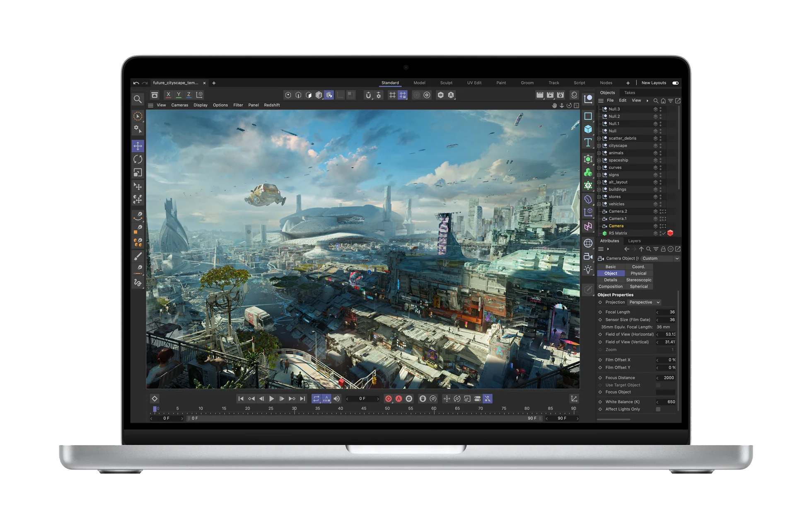Add a Text spline object
812x528 pixels.
(588, 143)
